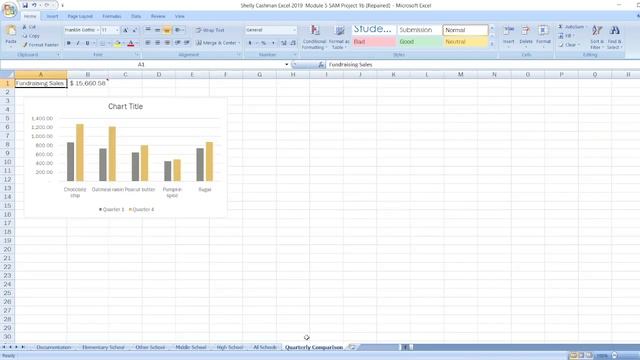
Task: Click the Save icon in Quick Access toolbar
Action: (x=25, y=5)
